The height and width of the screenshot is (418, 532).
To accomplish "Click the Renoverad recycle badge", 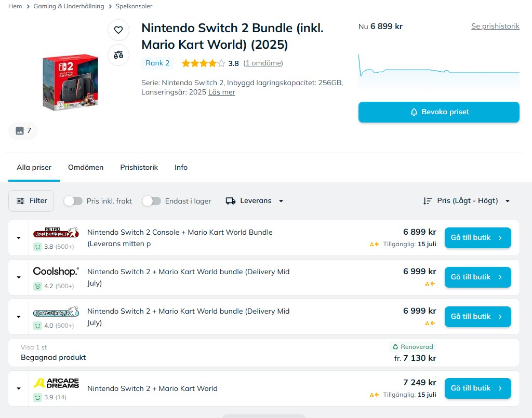I will pos(413,347).
